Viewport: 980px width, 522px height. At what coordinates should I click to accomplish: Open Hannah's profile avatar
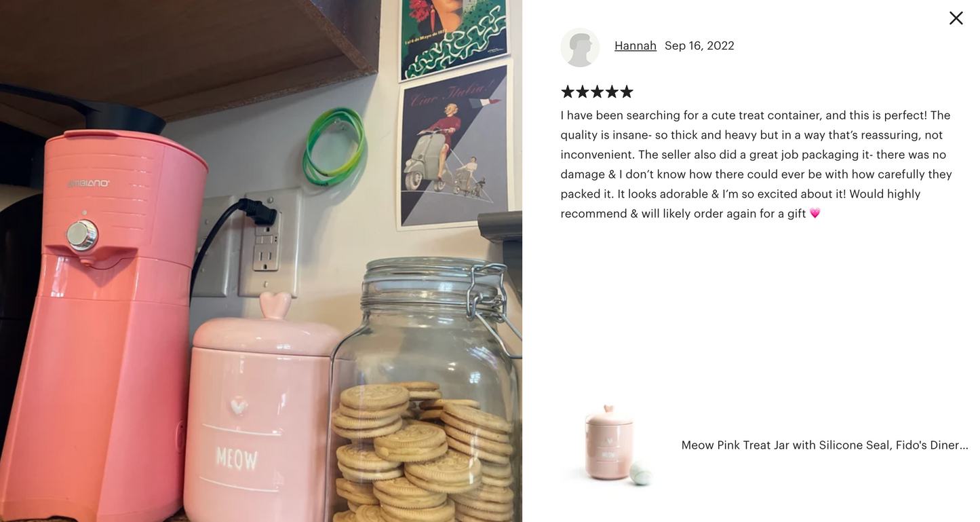580,48
